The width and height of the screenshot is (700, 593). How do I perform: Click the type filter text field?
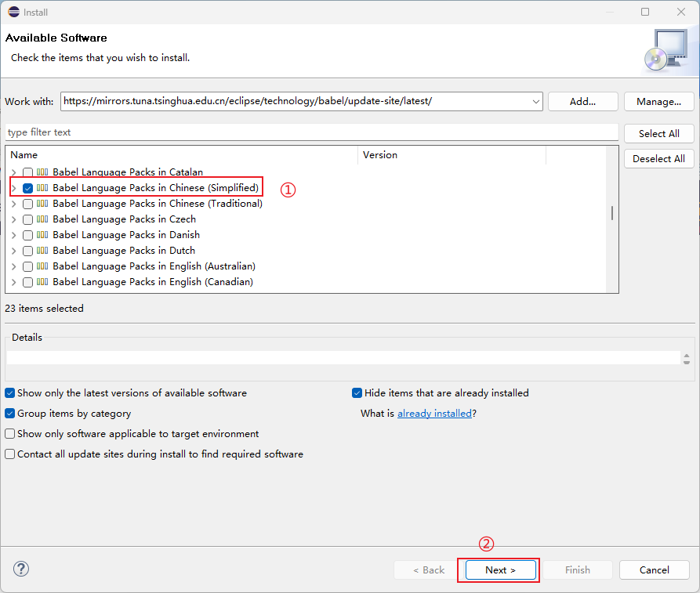[312, 132]
